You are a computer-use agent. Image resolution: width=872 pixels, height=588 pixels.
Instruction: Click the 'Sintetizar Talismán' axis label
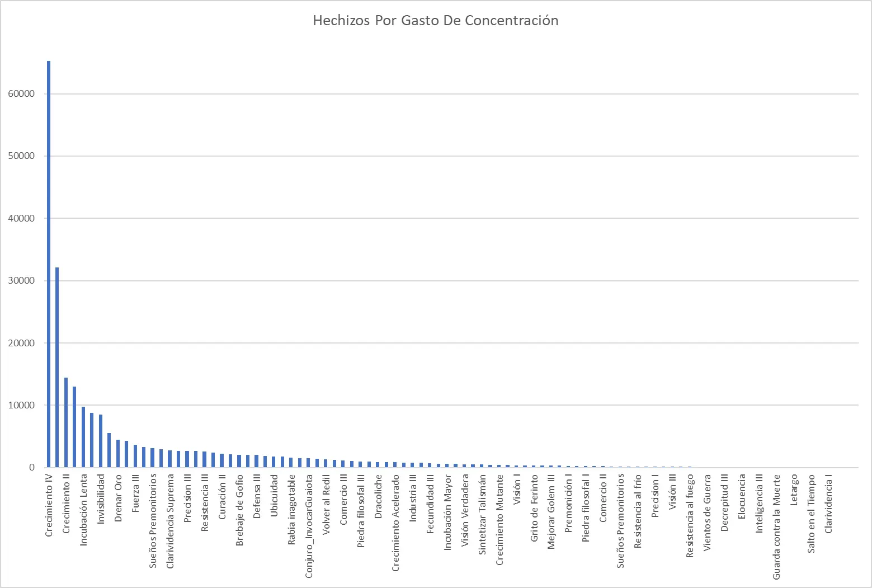pos(482,515)
